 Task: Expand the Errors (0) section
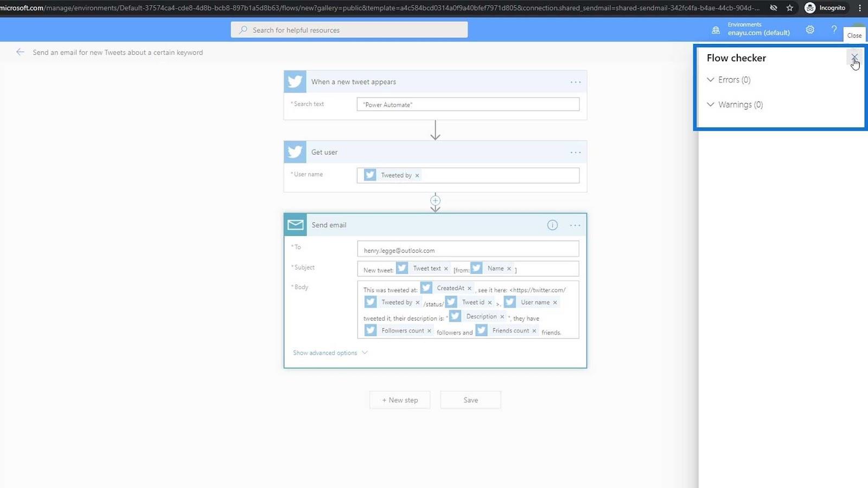pos(729,80)
